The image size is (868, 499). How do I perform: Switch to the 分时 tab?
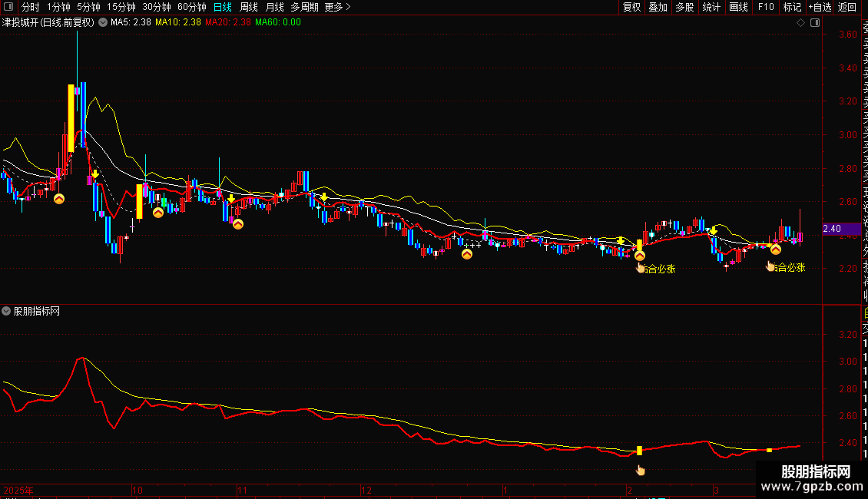point(30,7)
